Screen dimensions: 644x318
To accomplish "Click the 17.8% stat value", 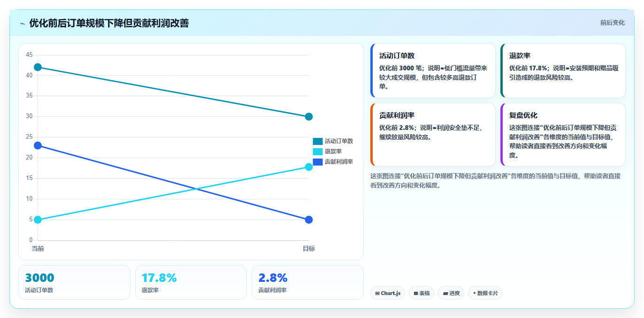I will pos(159,278).
